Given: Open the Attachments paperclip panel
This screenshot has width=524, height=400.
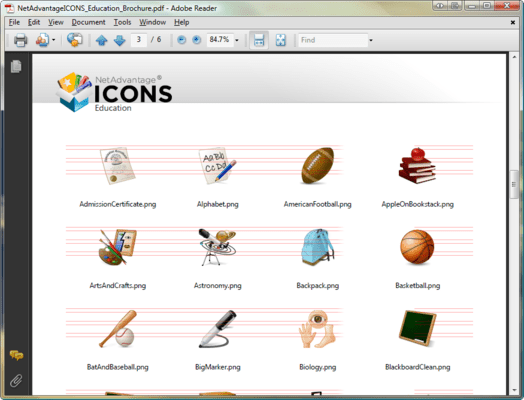Looking at the screenshot, I should click(x=16, y=380).
